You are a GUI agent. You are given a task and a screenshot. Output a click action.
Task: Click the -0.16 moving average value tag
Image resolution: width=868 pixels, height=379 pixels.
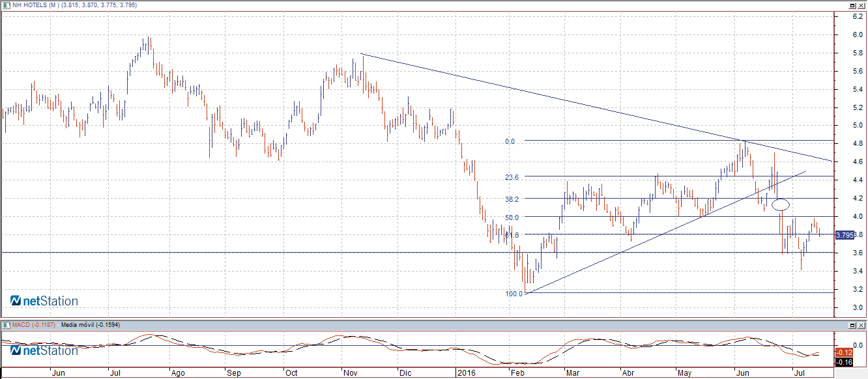pos(843,361)
